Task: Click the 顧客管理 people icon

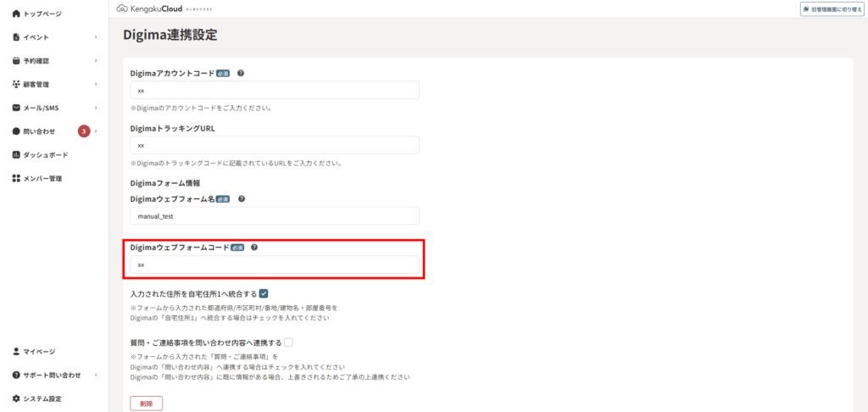Action: pyautogui.click(x=16, y=84)
